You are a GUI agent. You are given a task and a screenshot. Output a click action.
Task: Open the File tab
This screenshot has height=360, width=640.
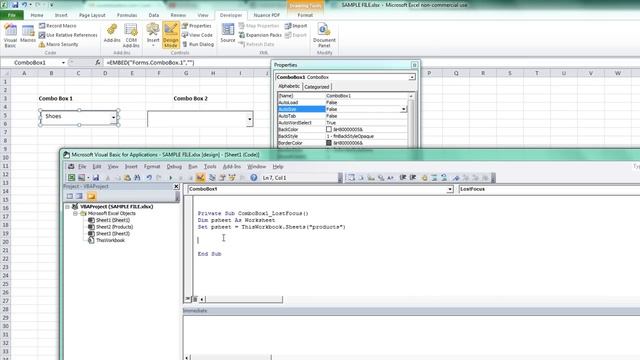point(12,15)
